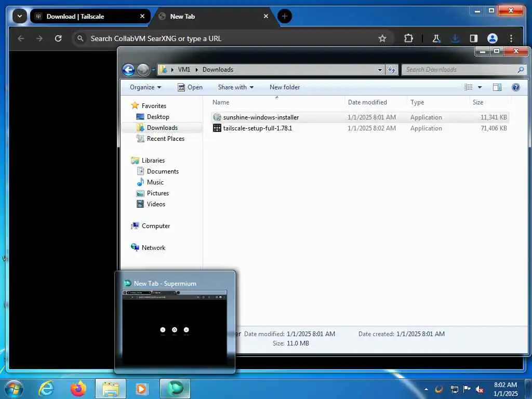Show the preview pane
The width and height of the screenshot is (532, 399).
pyautogui.click(x=497, y=87)
